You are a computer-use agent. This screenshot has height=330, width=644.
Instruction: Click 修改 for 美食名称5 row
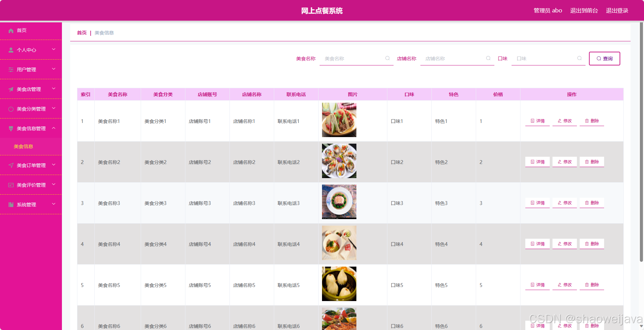click(x=565, y=285)
